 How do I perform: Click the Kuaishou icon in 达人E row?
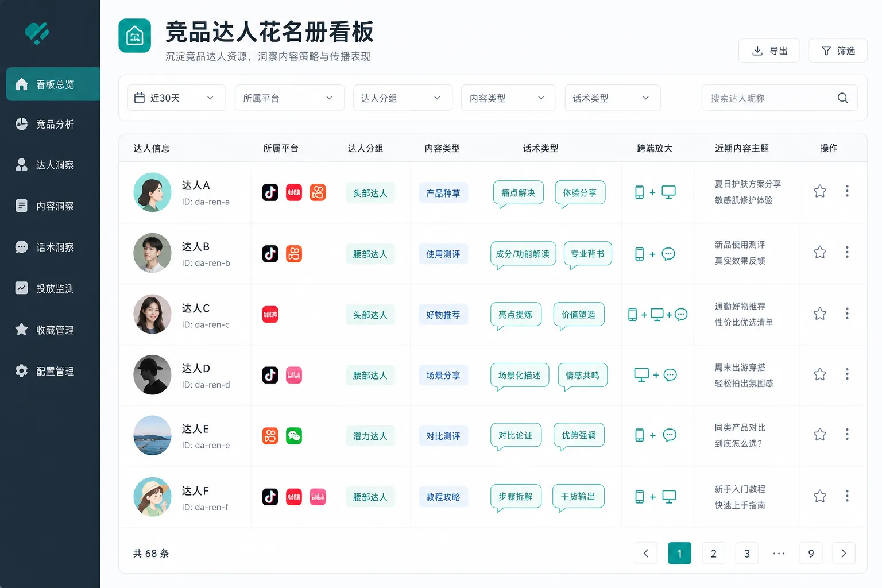(x=270, y=436)
